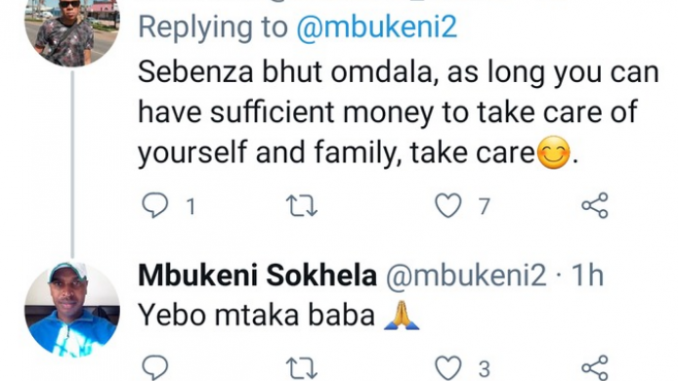Open the 1h timestamp of the tweet
This screenshot has width=678, height=381.
588,275
